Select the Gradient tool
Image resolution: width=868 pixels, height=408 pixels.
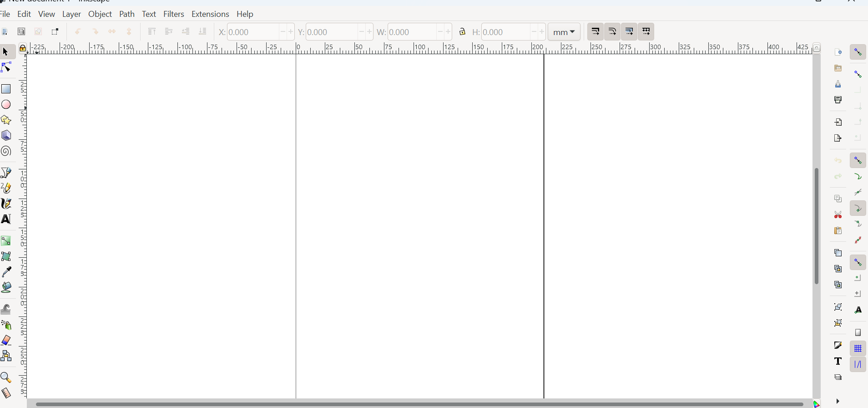(6, 241)
